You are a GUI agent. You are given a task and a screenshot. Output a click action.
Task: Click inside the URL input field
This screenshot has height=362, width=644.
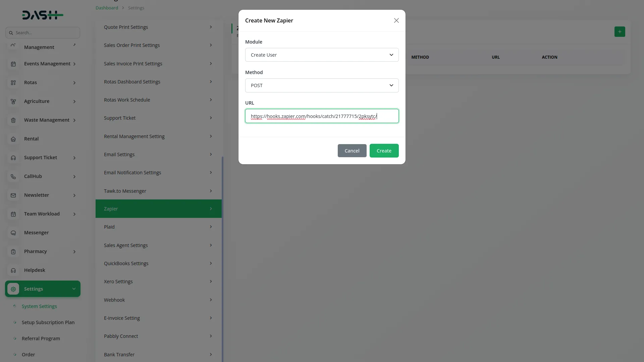[x=322, y=116]
